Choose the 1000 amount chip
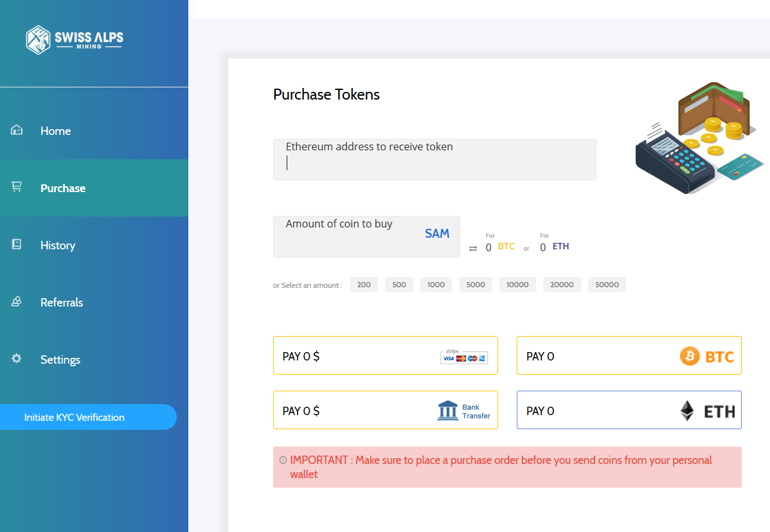The width and height of the screenshot is (770, 532). click(x=436, y=285)
